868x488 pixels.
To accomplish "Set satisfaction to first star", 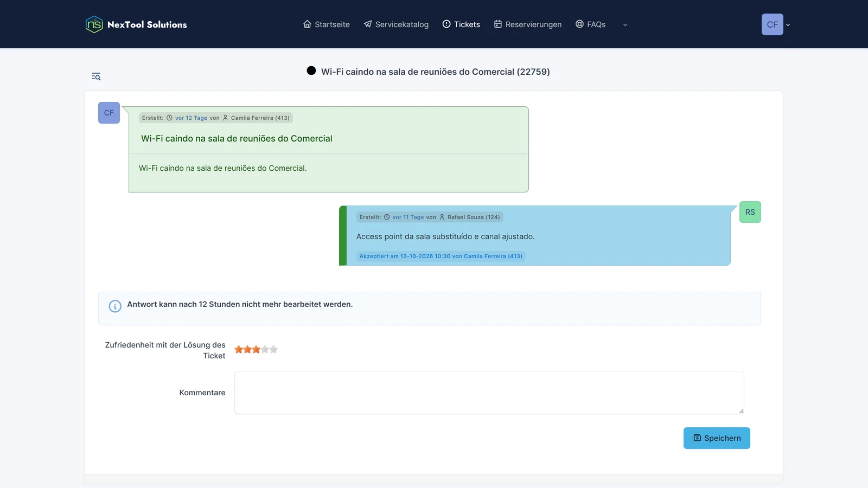I will [239, 349].
